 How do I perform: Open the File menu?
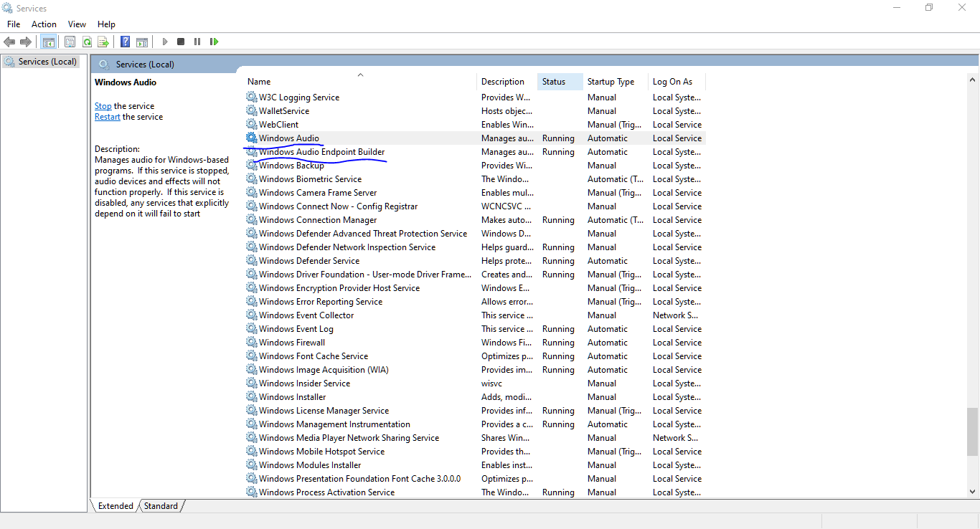[14, 24]
